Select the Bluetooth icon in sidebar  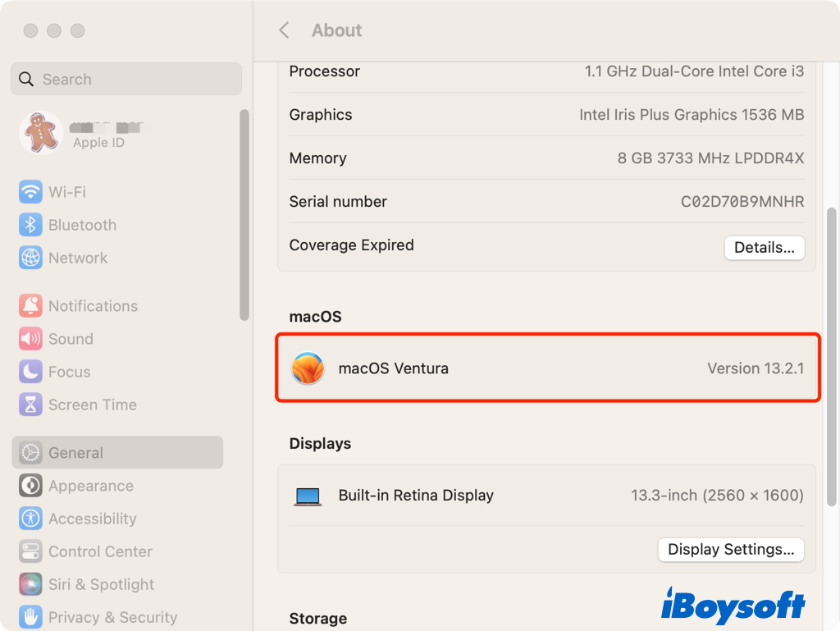coord(30,225)
